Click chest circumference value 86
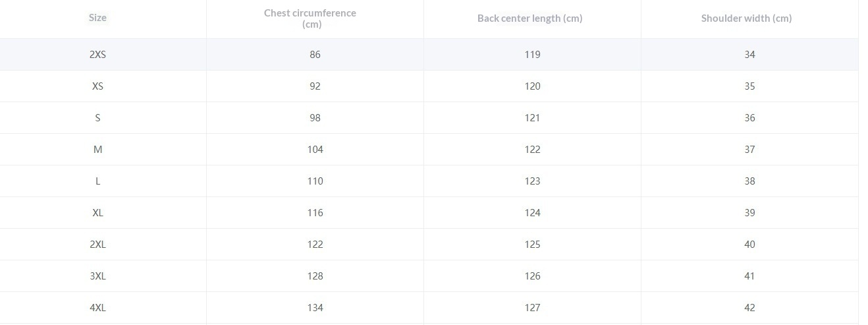Image resolution: width=868 pixels, height=325 pixels. click(x=315, y=55)
